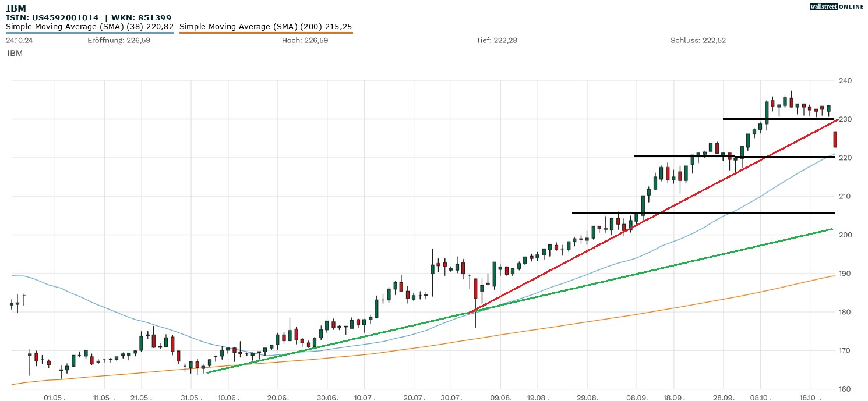Click the black support line near 205

[x=703, y=213]
